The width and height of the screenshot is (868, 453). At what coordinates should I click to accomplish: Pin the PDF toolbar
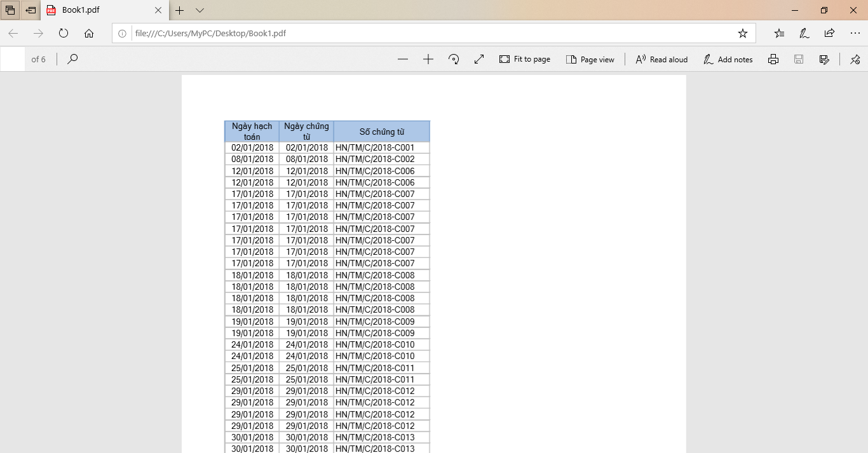(x=855, y=59)
